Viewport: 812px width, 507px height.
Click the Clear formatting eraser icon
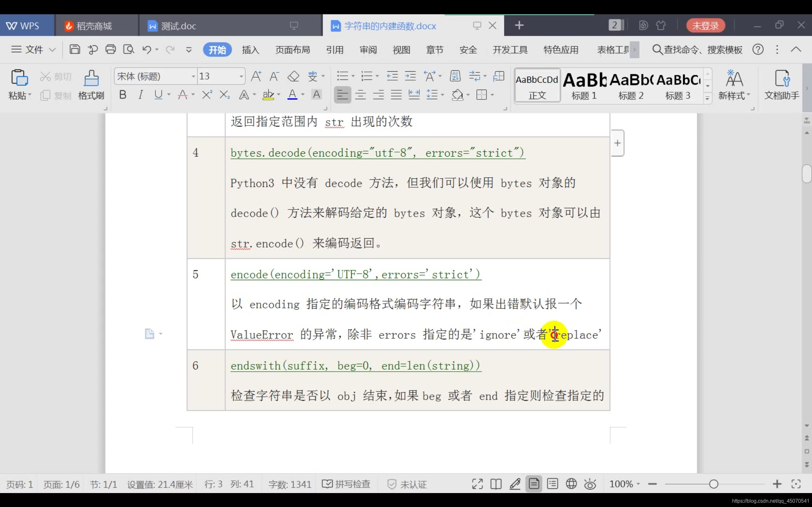pos(293,76)
